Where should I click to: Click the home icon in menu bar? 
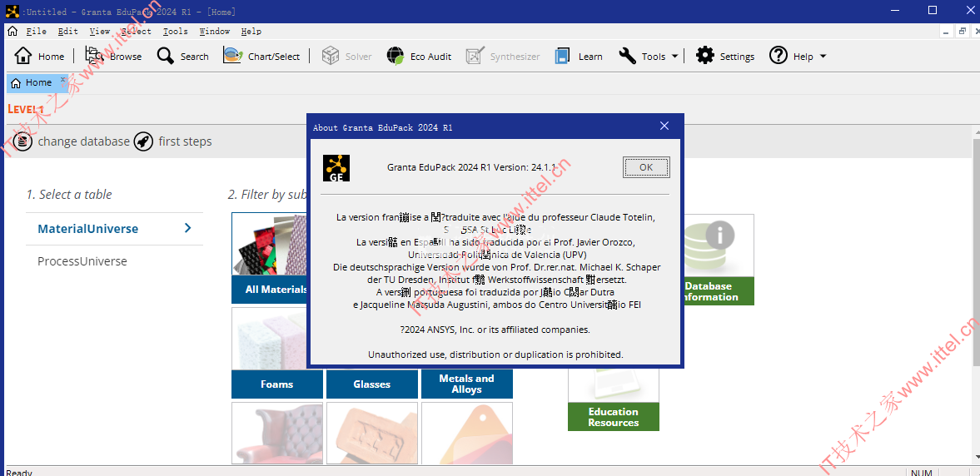click(12, 31)
